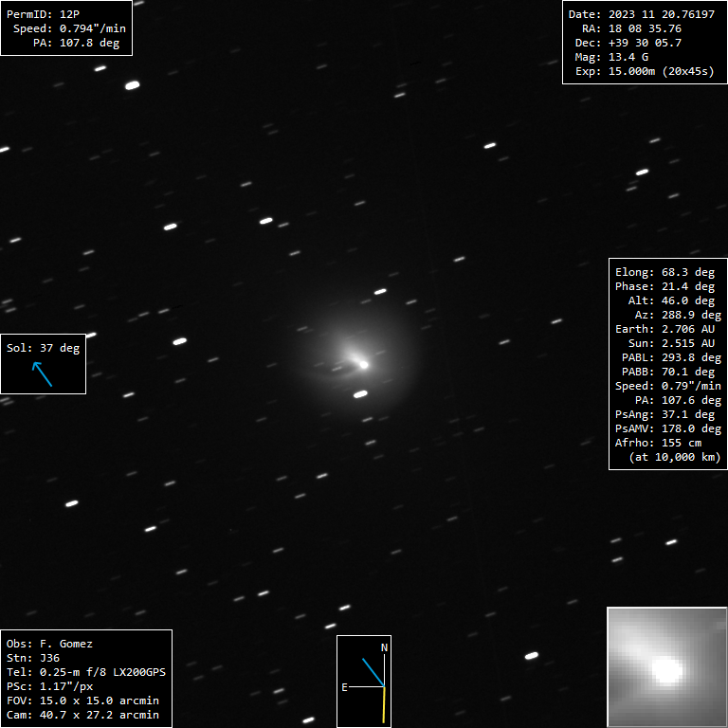Viewport: 728px width, 728px height.
Task: Click the 'RA: 18 08 35.76' line
Action: (631, 28)
